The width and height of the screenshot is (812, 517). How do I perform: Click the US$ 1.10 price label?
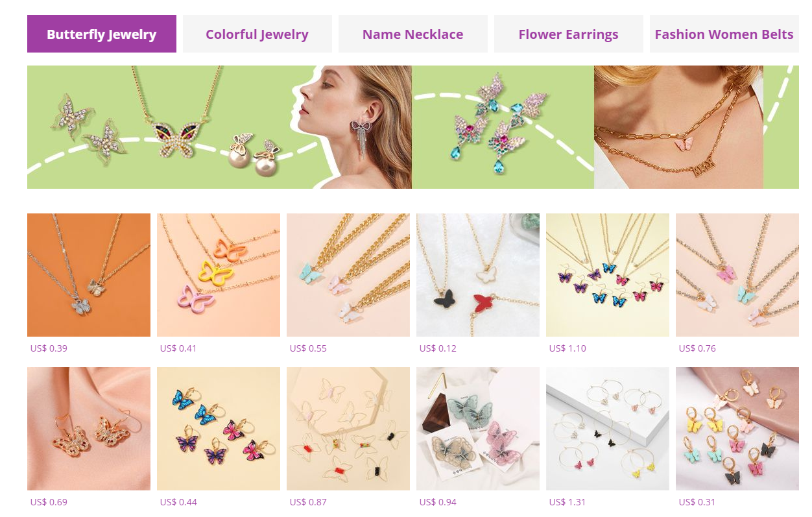567,348
